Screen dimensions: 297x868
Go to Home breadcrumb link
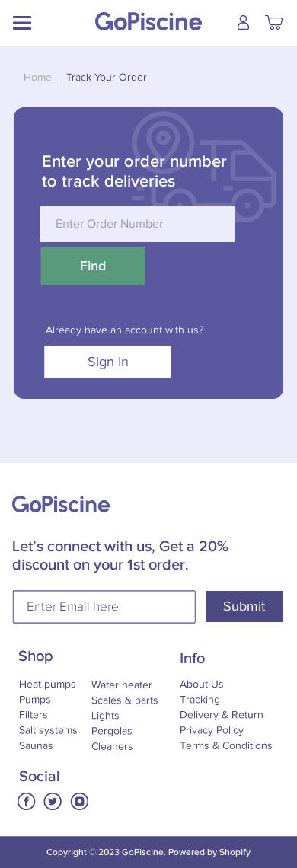pyautogui.click(x=37, y=78)
